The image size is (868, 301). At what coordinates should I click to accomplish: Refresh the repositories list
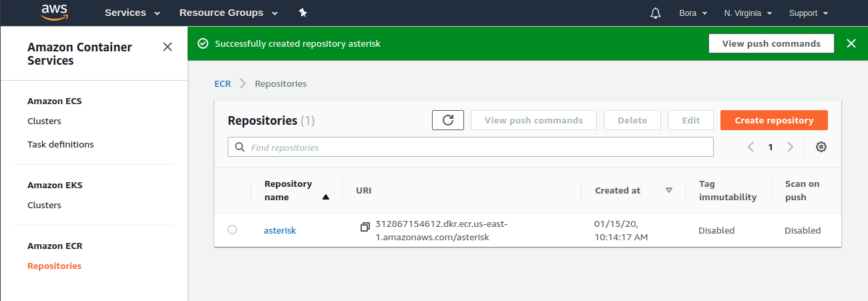(448, 120)
